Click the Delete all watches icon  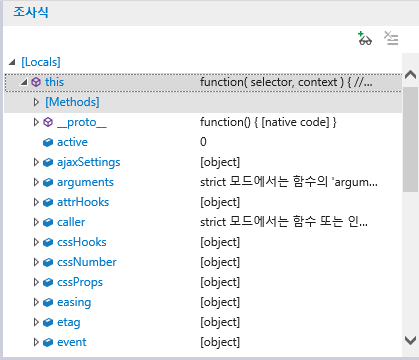[391, 38]
